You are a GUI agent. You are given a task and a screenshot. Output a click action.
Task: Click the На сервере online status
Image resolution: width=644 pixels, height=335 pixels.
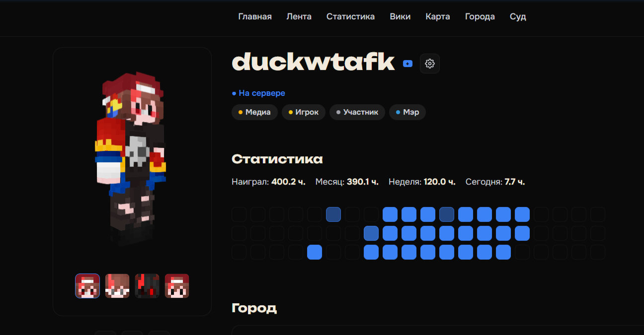coord(258,93)
